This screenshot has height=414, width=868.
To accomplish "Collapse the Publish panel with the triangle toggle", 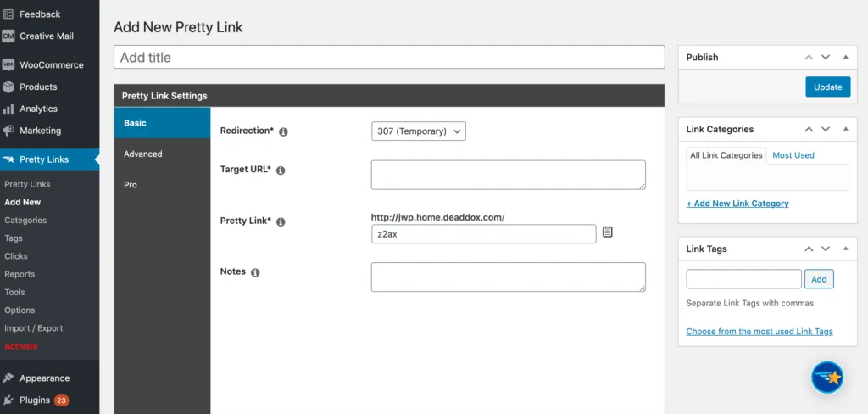I will tap(845, 57).
